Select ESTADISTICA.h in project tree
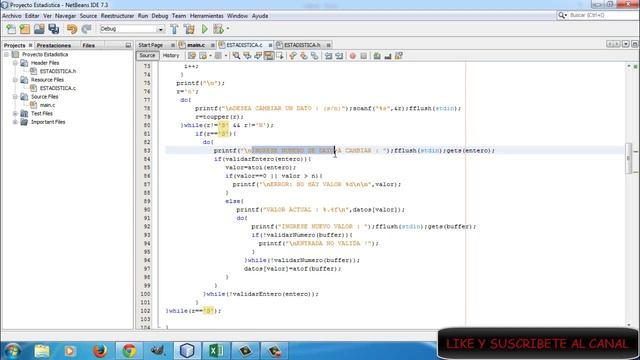 pos(58,71)
